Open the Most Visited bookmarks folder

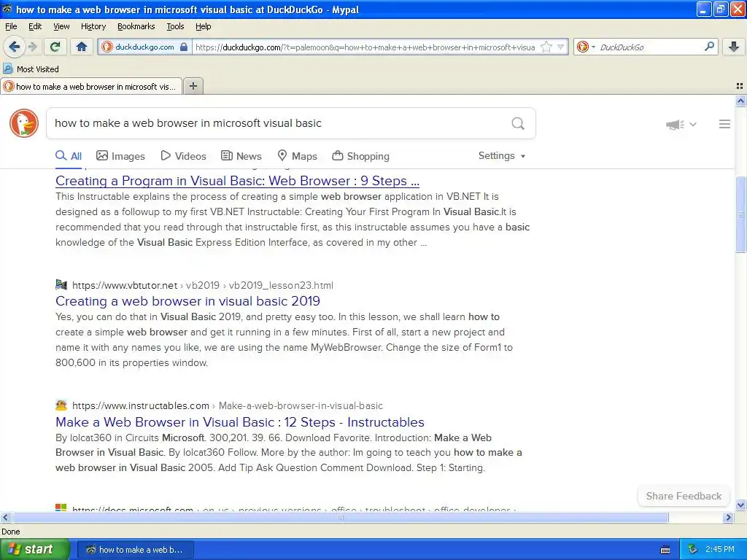point(31,69)
